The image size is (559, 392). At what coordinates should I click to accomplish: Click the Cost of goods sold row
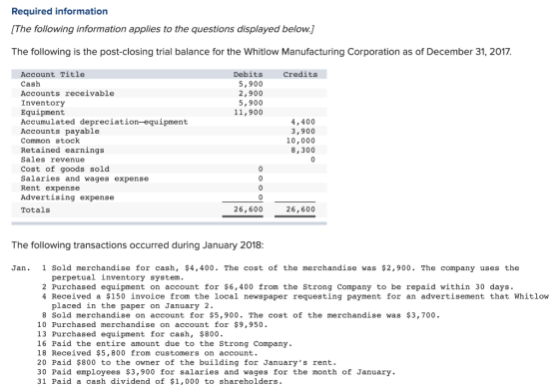tap(169, 169)
